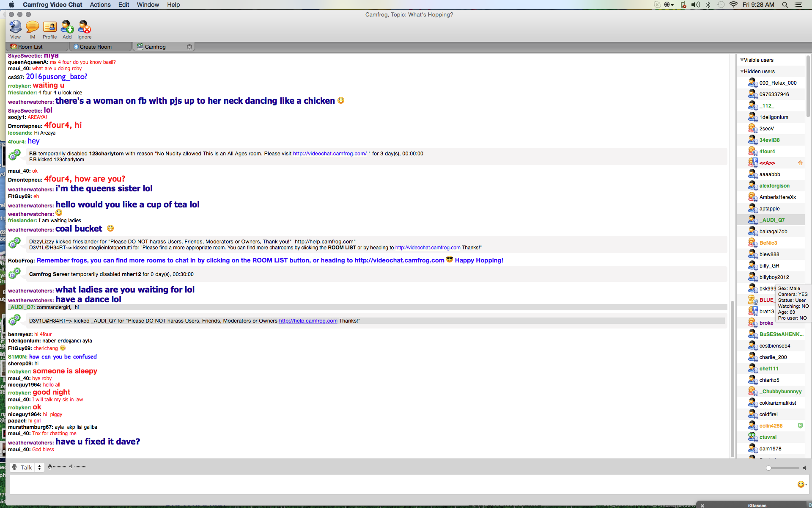Viewport: 812px width, 508px height.
Task: Click the avatar icon next to 4four4
Action: pos(753,151)
